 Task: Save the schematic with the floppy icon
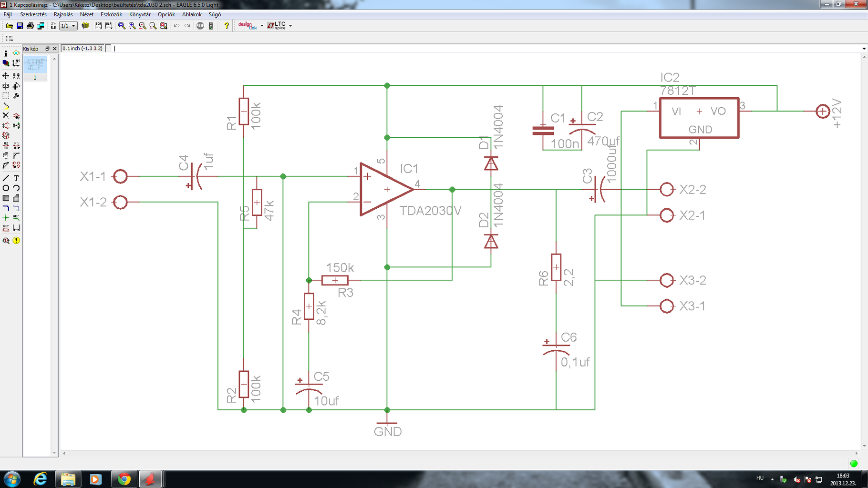(20, 26)
